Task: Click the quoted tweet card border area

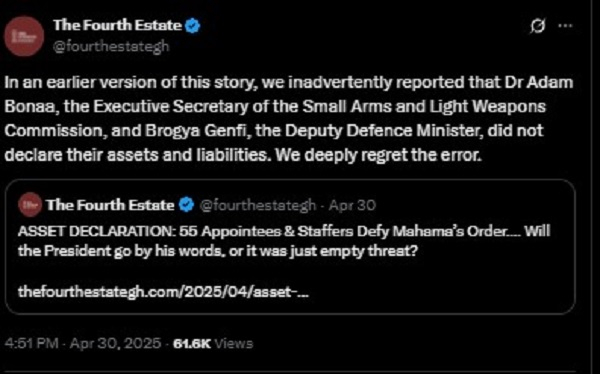Action: tap(290, 247)
